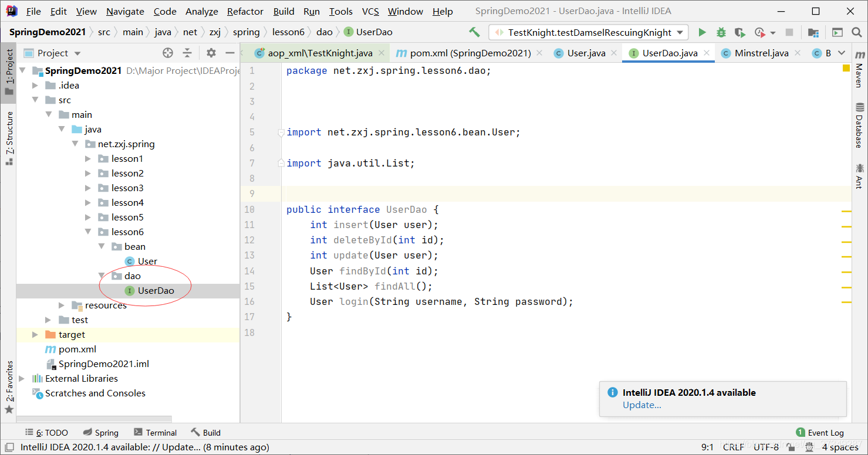Click the Run with Profiler icon
868x455 pixels.
coord(760,32)
